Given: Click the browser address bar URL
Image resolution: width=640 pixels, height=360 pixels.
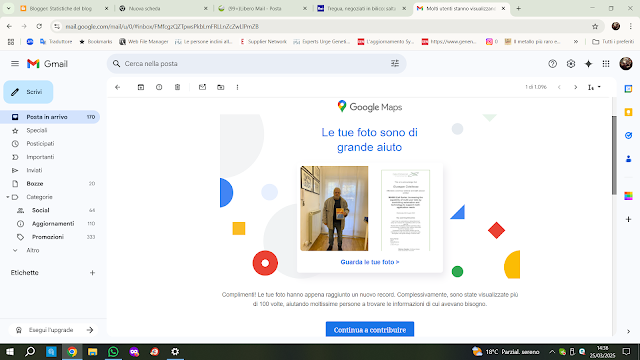Looking at the screenshot, I should click(x=162, y=27).
